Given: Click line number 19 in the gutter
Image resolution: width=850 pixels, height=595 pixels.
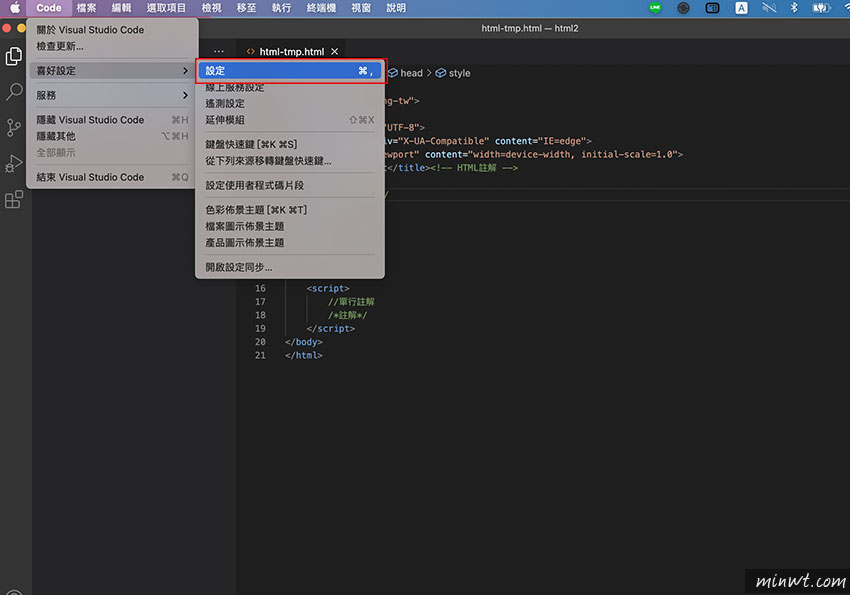Looking at the screenshot, I should (x=260, y=328).
